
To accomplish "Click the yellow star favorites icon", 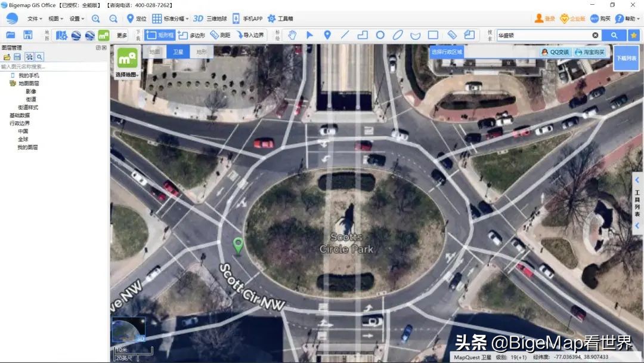I will point(634,35).
